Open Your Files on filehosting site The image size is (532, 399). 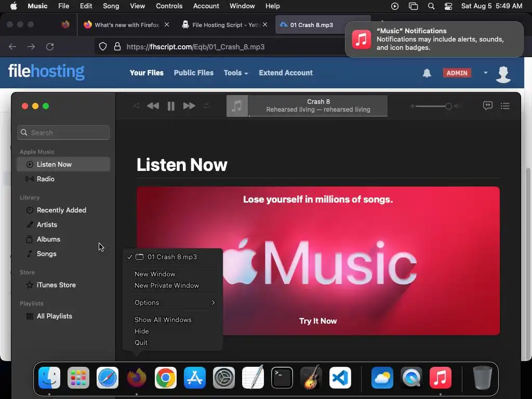click(x=147, y=73)
